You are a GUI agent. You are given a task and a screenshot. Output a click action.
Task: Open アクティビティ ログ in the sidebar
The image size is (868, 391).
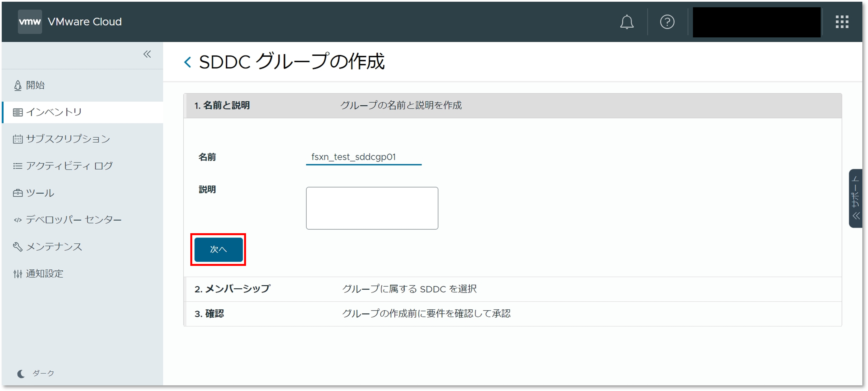(82, 166)
